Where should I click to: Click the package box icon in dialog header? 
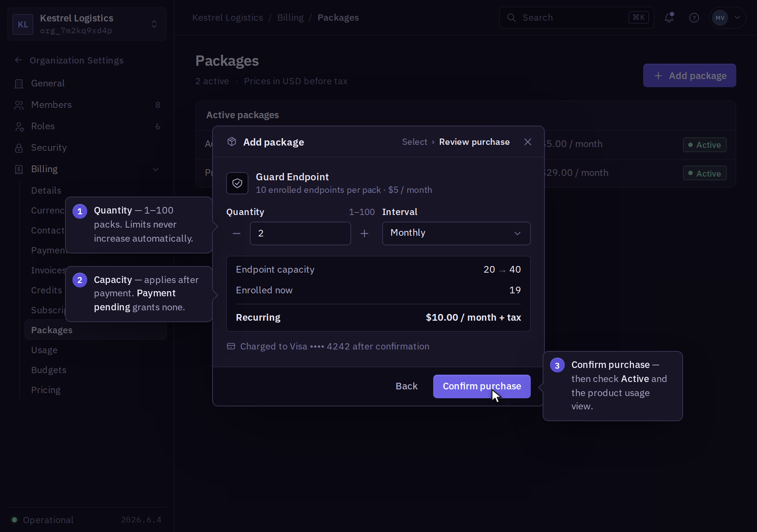[232, 141]
